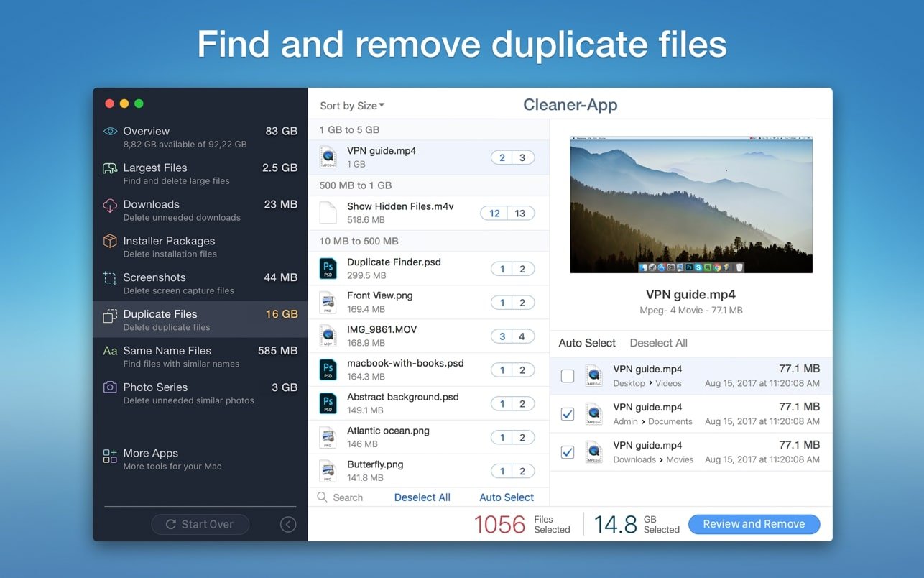Image resolution: width=924 pixels, height=578 pixels.
Task: Click the Overview eye icon
Action: coord(110,132)
